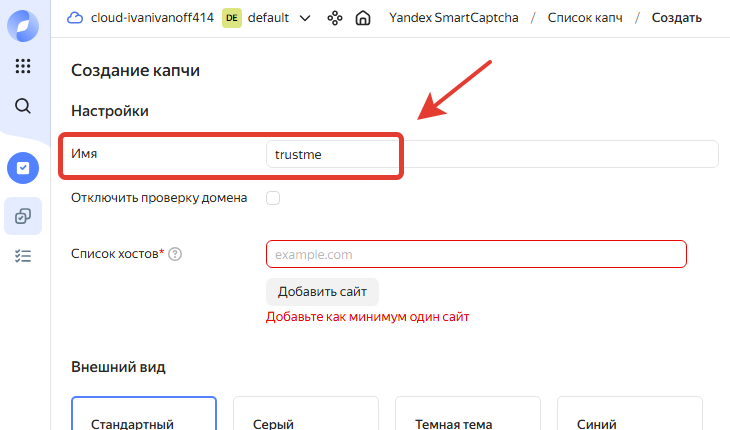The width and height of the screenshot is (730, 430).
Task: Go to Yandex SmartCaptcha breadcrumb
Action: pyautogui.click(x=453, y=18)
